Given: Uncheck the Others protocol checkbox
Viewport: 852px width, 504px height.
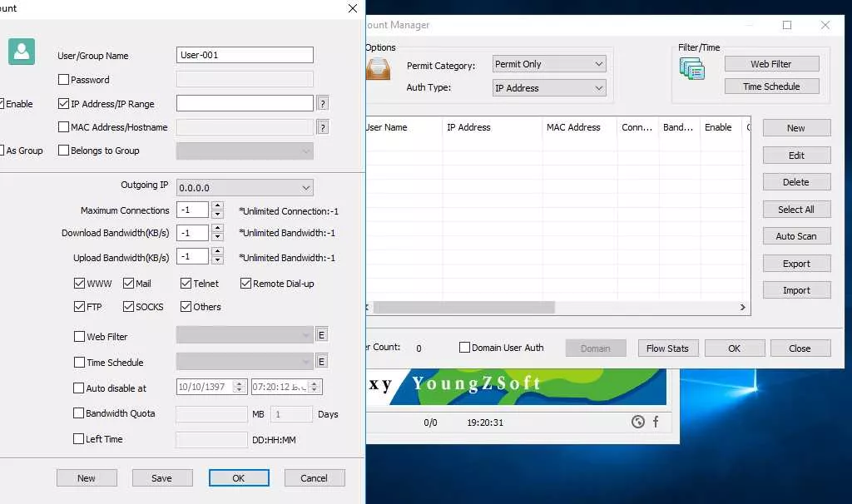Looking at the screenshot, I should coord(186,307).
